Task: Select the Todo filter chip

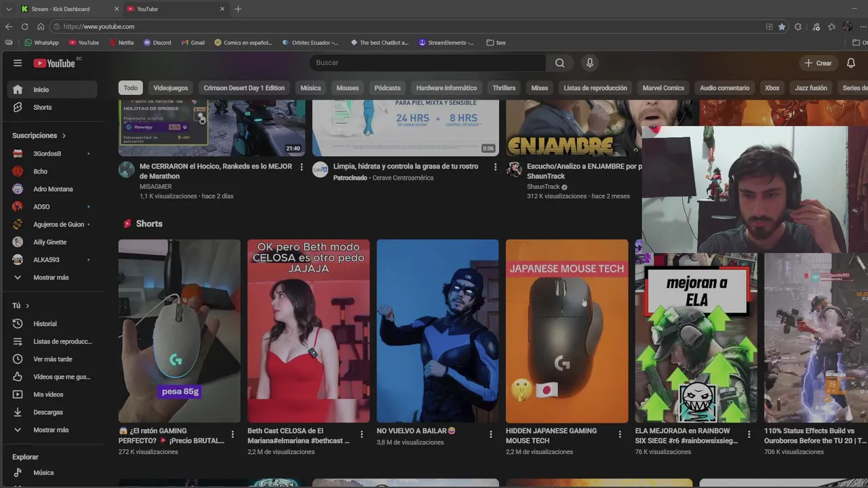Action: [131, 88]
